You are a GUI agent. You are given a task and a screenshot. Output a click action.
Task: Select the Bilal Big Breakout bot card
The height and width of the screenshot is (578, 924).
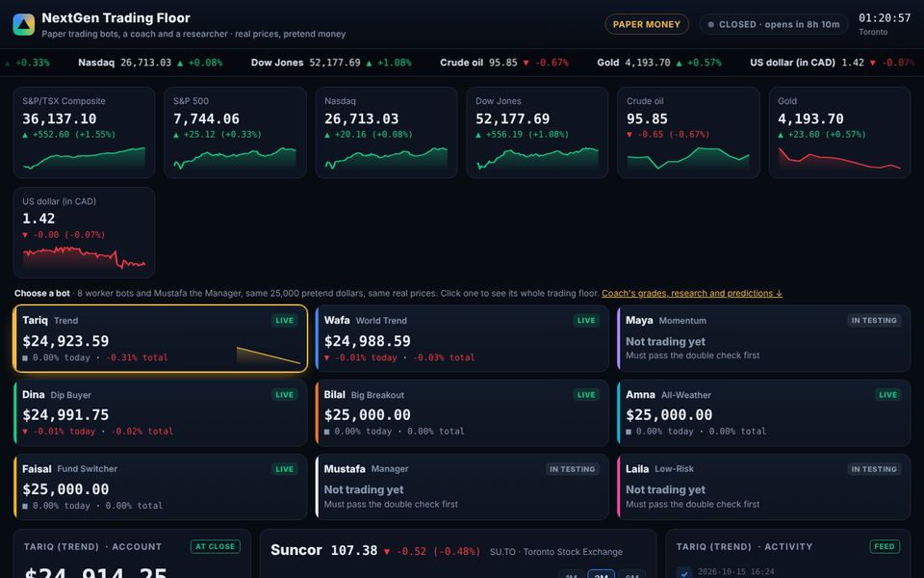(x=462, y=413)
